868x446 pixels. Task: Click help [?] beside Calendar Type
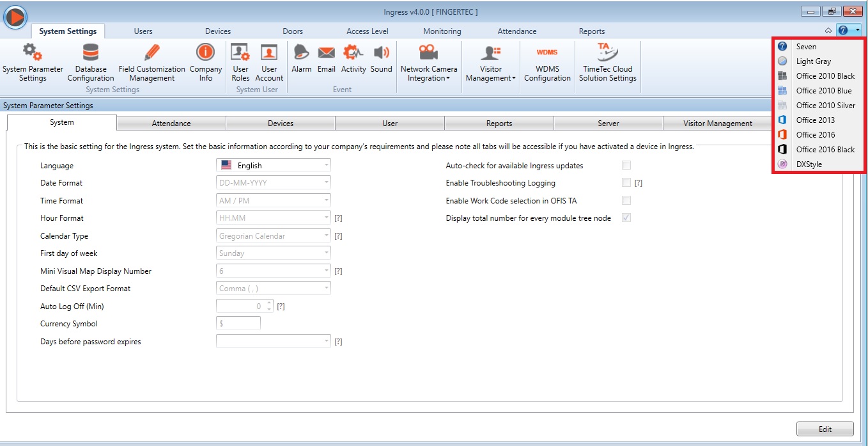click(339, 236)
